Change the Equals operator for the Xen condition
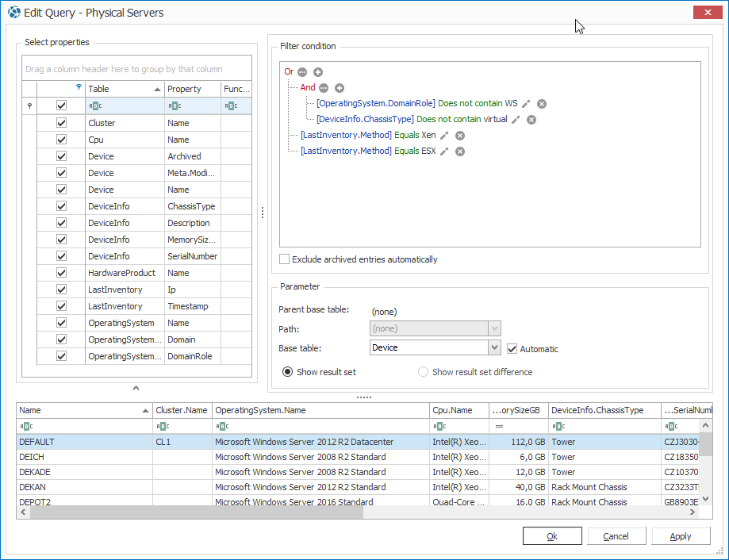This screenshot has height=560, width=729. 406,135
